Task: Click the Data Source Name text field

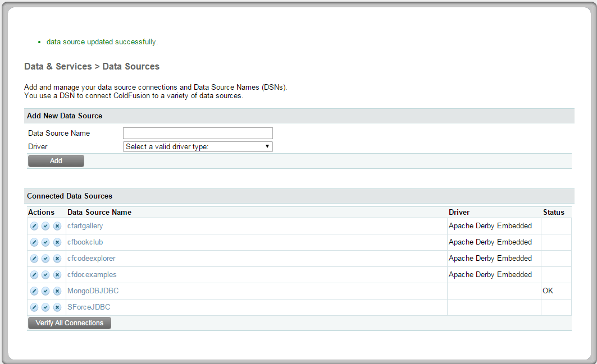Action: 198,133
